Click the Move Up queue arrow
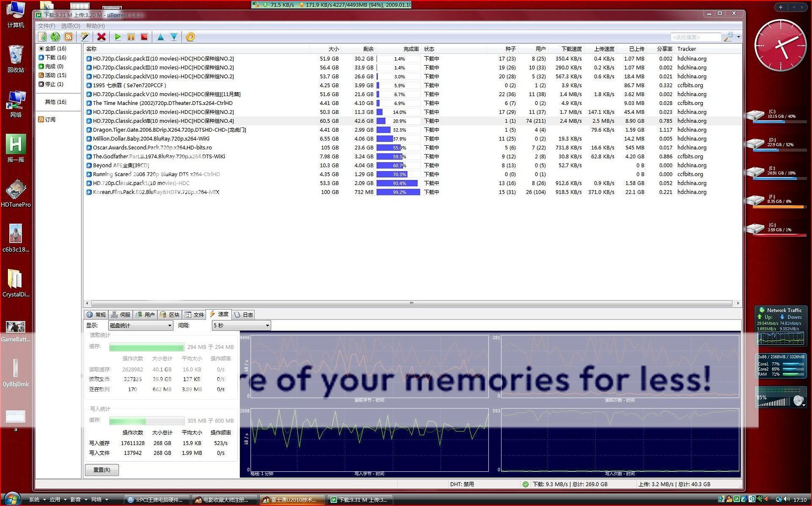This screenshot has width=812, height=506. click(x=161, y=37)
